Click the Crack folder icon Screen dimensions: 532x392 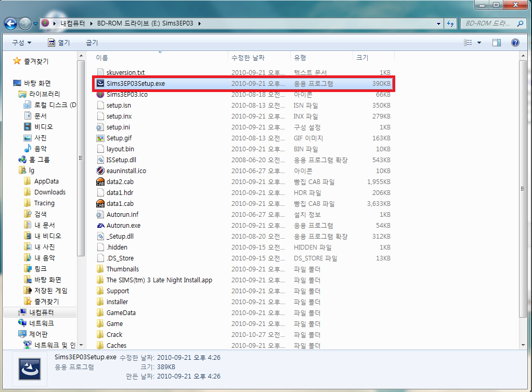coord(100,334)
